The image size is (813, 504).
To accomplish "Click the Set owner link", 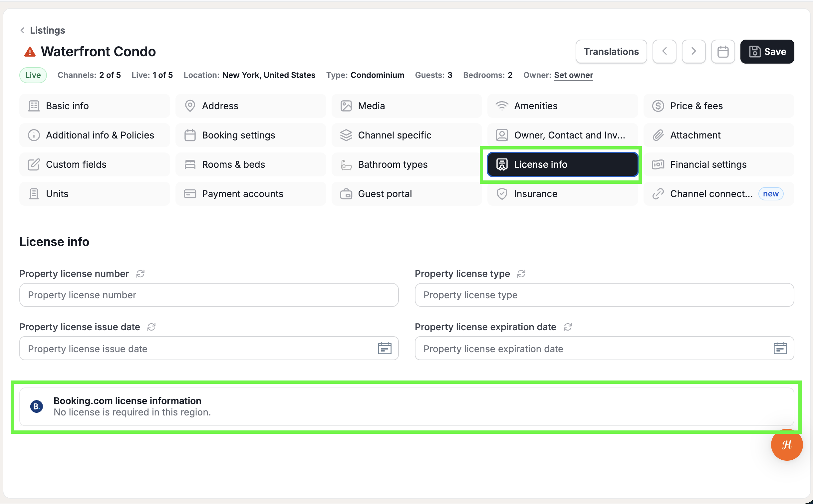I will tap(573, 75).
